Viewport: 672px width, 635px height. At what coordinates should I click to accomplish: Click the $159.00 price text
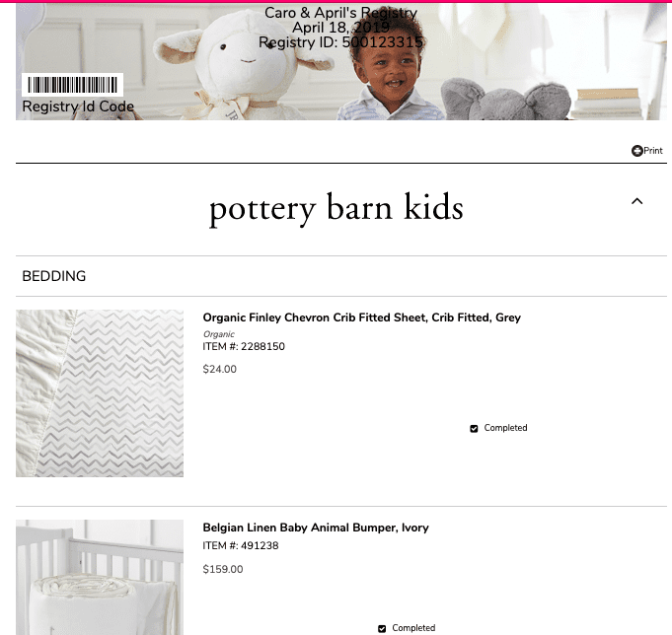(x=223, y=569)
